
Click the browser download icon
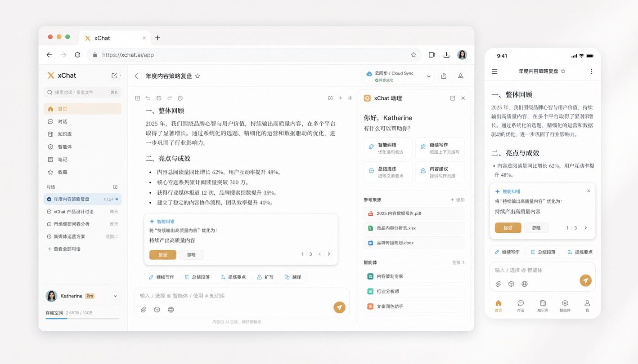pyautogui.click(x=446, y=55)
